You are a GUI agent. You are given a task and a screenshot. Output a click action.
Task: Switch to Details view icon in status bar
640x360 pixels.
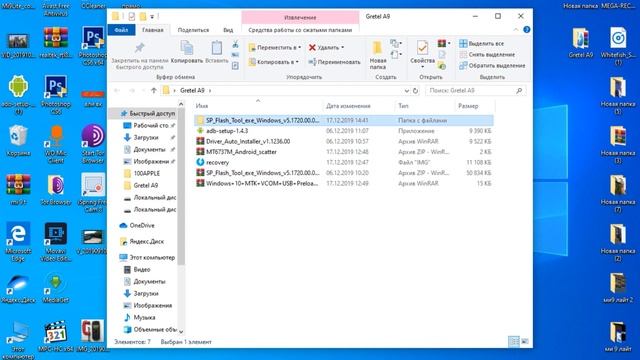point(513,341)
